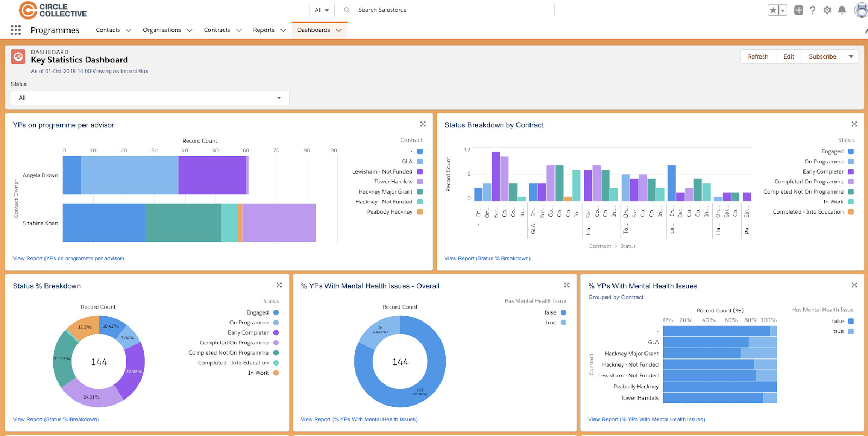
Task: Click the Angela Brown bar in advisor chart
Action: point(156,175)
